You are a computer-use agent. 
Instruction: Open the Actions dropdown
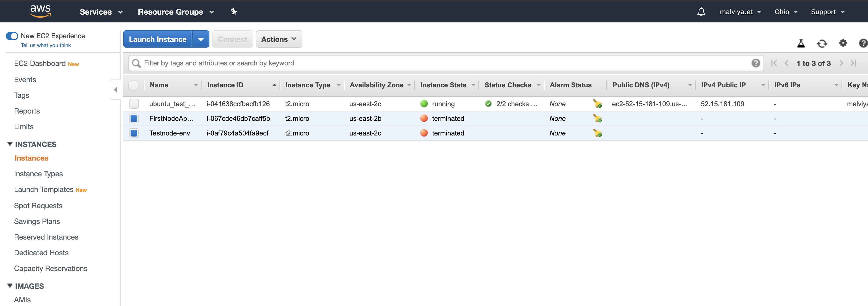click(x=279, y=39)
